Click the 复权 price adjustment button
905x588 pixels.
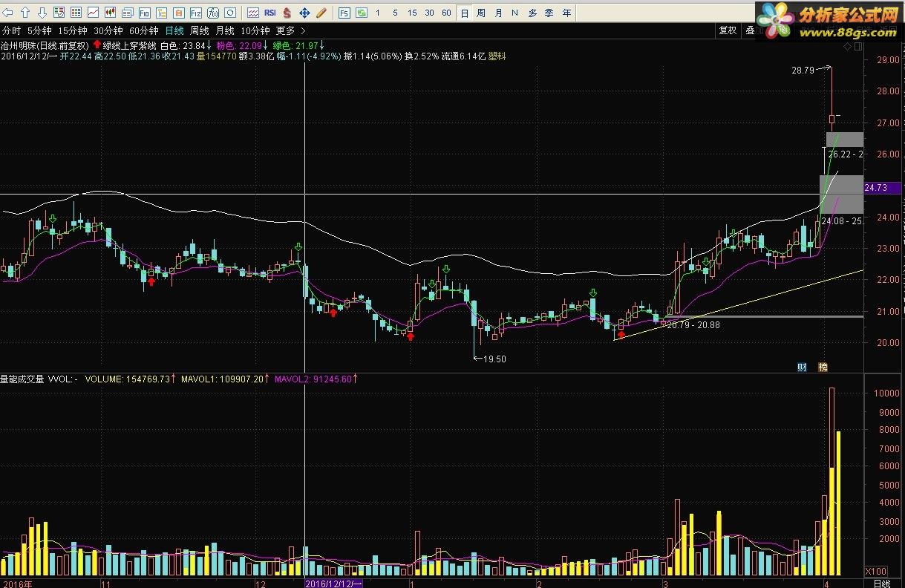click(728, 30)
